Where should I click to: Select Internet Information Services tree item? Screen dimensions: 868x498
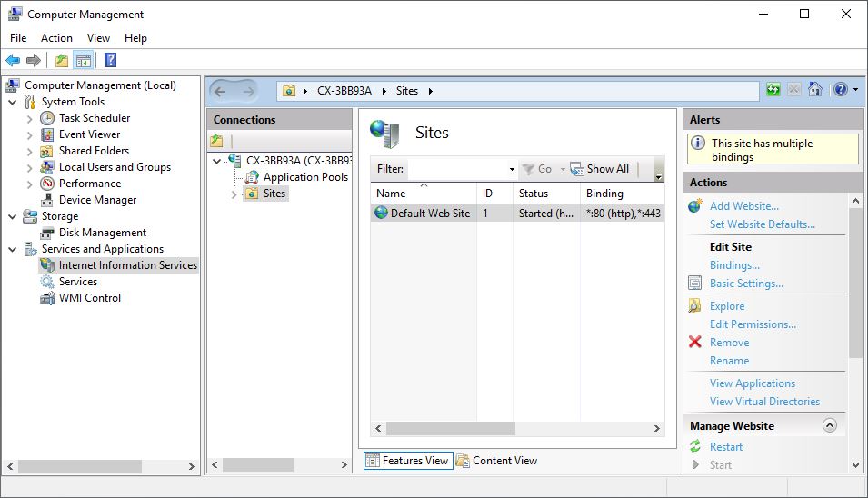(118, 265)
